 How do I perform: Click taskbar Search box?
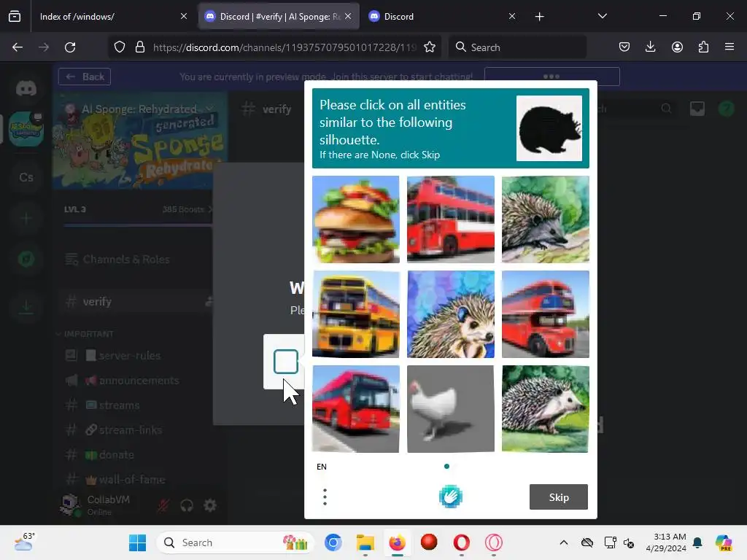pyautogui.click(x=236, y=542)
